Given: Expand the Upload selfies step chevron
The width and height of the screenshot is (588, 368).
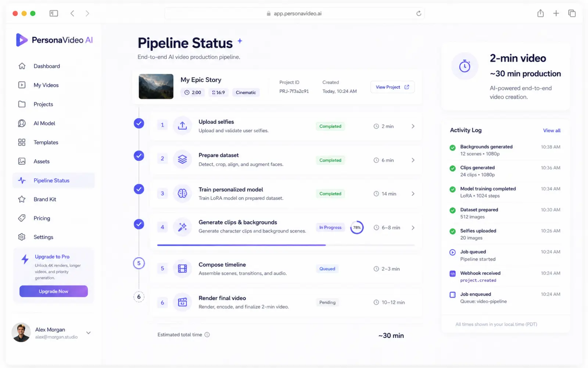Looking at the screenshot, I should coord(413,126).
